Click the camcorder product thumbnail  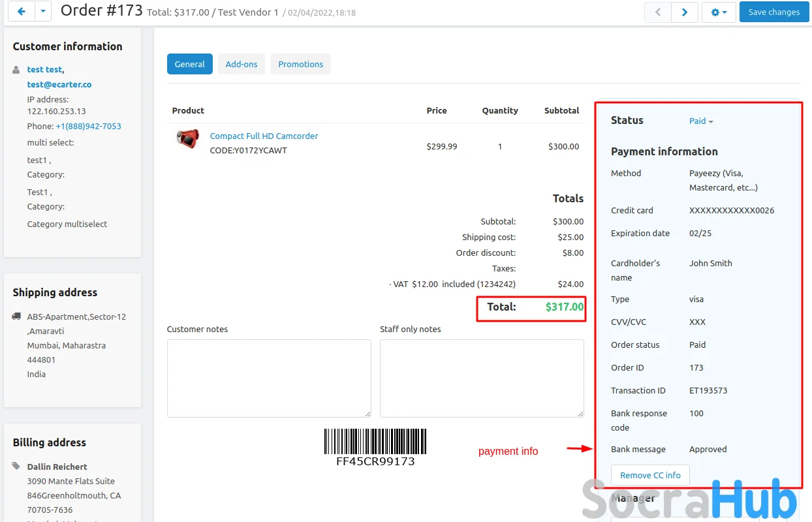[x=188, y=138]
